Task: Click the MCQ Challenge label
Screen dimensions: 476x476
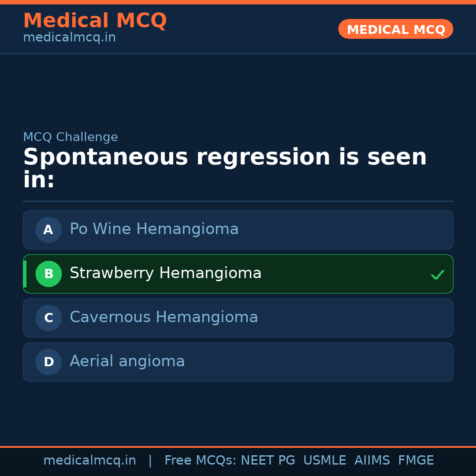Action: tap(71, 137)
